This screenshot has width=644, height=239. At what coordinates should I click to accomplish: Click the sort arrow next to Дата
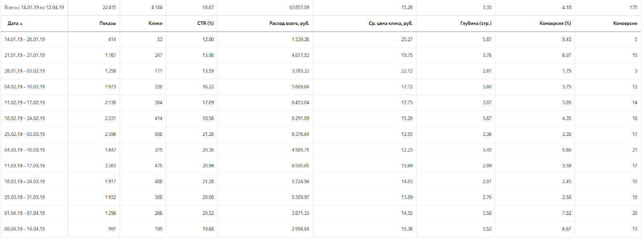[21, 24]
